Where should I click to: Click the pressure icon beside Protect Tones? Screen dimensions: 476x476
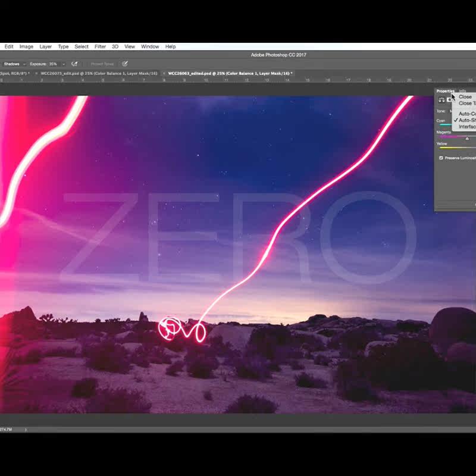pyautogui.click(x=125, y=64)
